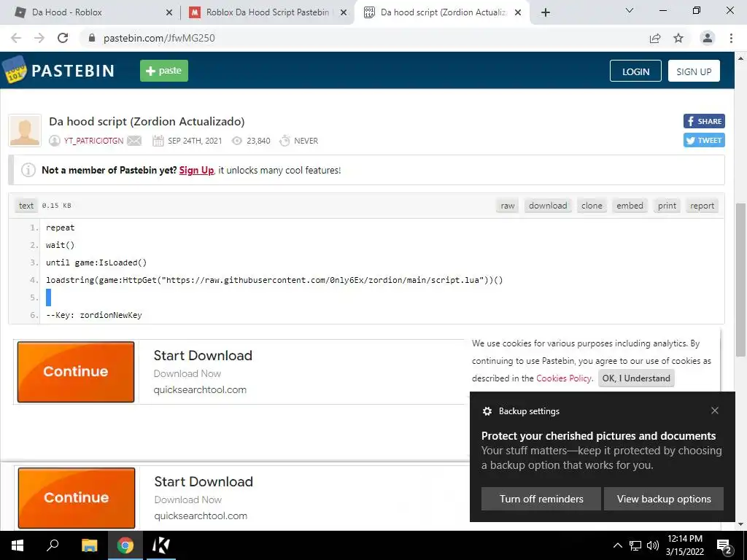Image resolution: width=747 pixels, height=560 pixels.
Task: Open Chrome tab search dropdown
Action: point(630,10)
